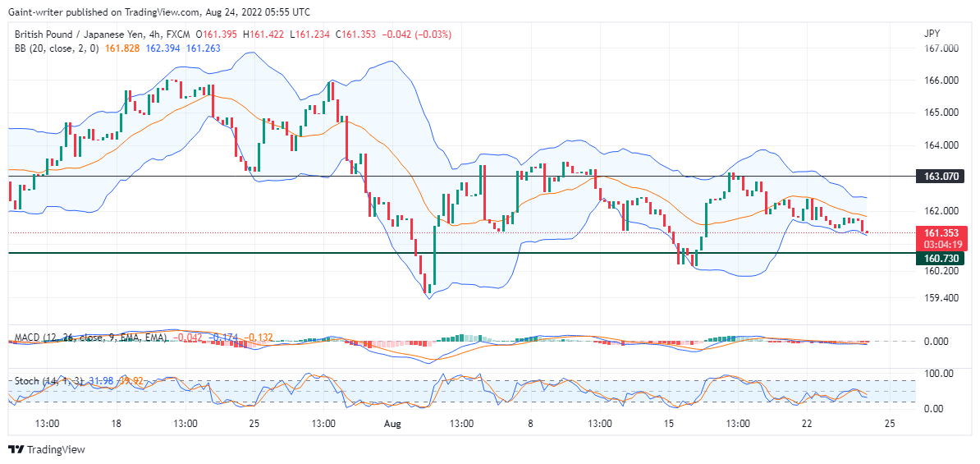Click the 15 date label on the time axis
980x464 pixels.
point(669,424)
